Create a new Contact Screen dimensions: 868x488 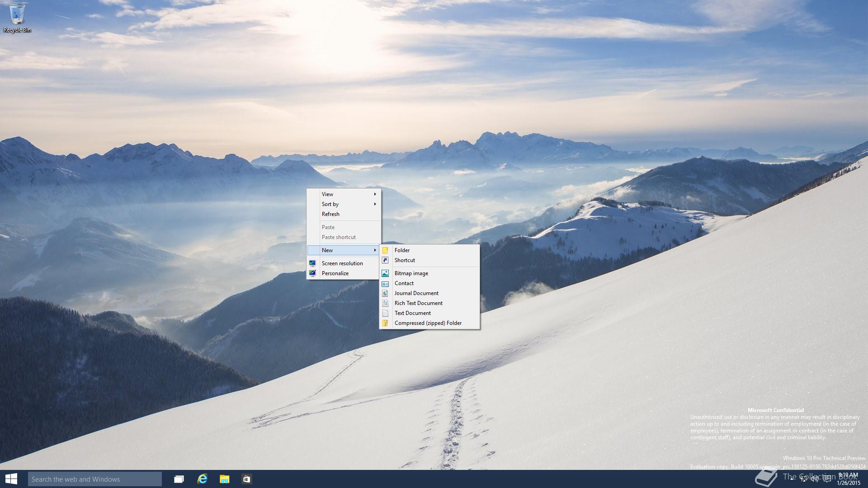point(429,283)
